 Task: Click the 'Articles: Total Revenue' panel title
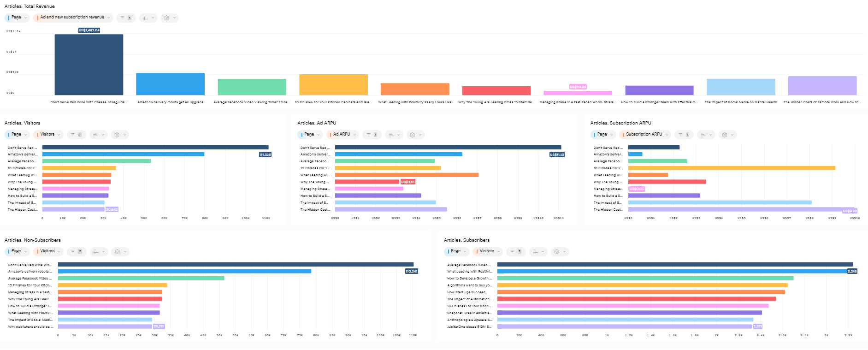click(30, 6)
